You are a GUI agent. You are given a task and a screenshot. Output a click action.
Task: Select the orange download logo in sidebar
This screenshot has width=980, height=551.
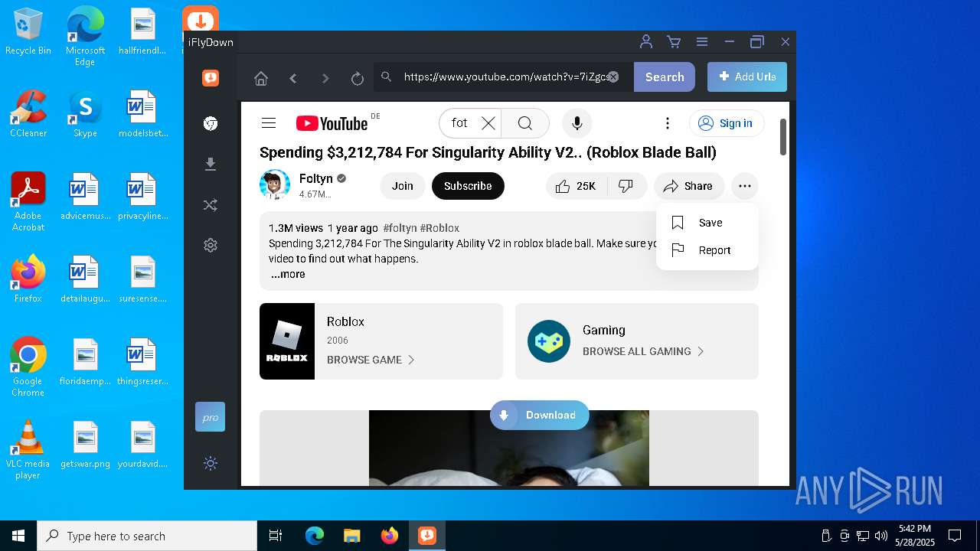211,77
